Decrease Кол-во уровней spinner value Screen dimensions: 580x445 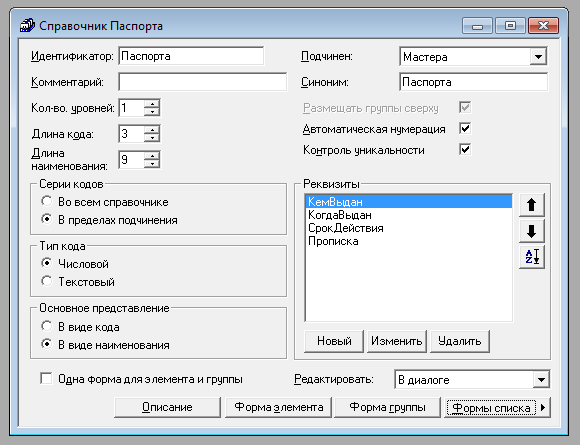click(x=152, y=112)
